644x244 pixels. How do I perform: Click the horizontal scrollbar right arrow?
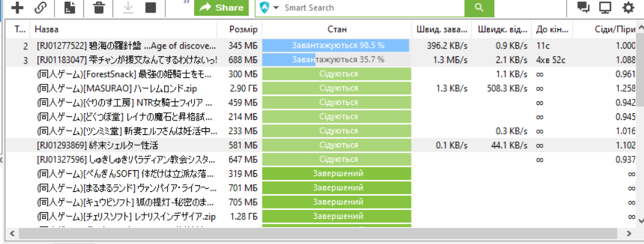tap(629, 234)
